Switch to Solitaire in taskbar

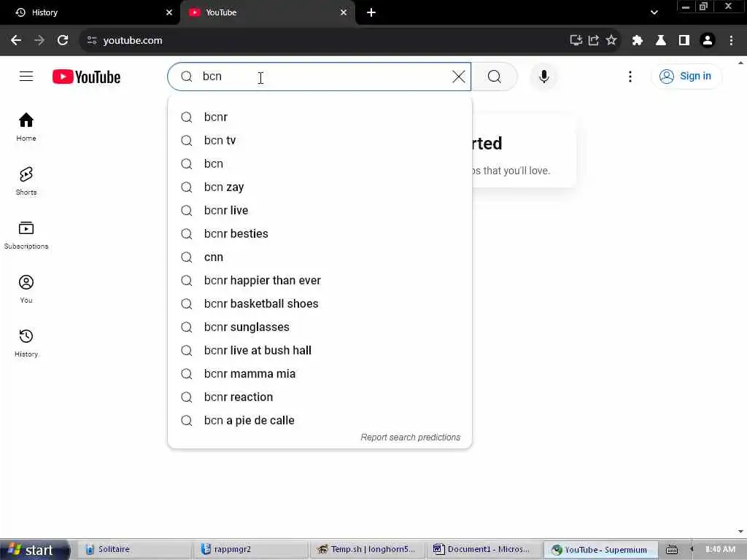click(134, 550)
